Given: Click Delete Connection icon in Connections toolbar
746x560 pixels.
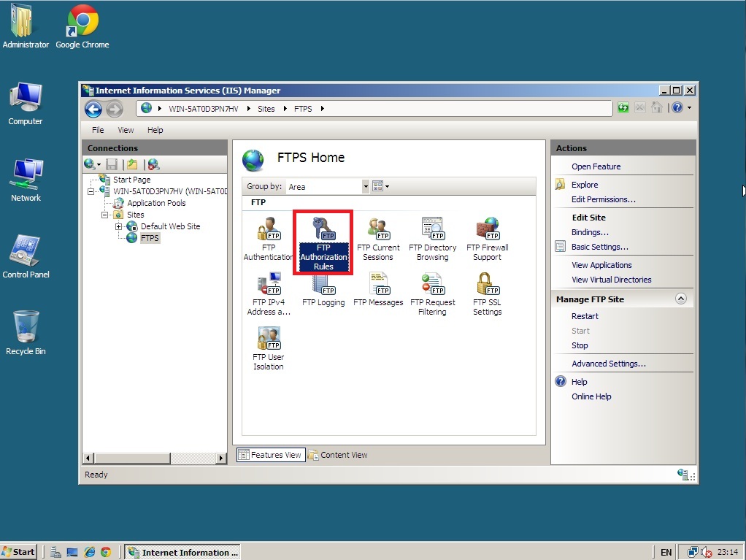Looking at the screenshot, I should click(153, 164).
